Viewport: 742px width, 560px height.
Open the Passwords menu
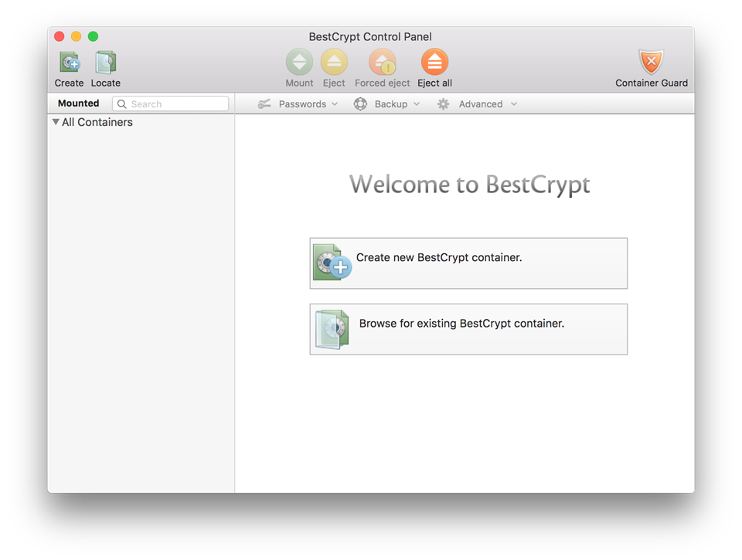298,104
